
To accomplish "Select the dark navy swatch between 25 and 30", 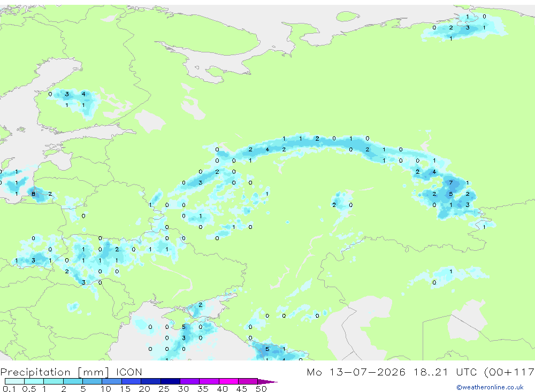I will (x=170, y=381).
